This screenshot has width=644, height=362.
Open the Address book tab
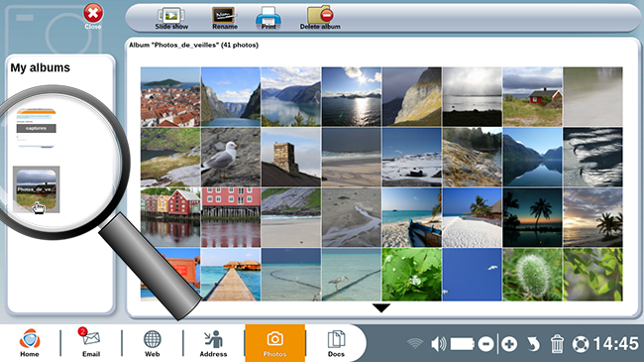[213, 343]
